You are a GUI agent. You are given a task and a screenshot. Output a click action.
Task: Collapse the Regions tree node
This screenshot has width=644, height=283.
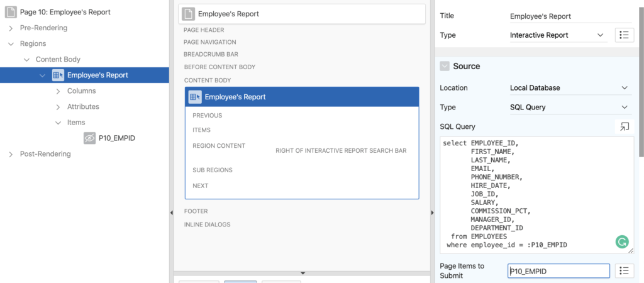pyautogui.click(x=11, y=43)
